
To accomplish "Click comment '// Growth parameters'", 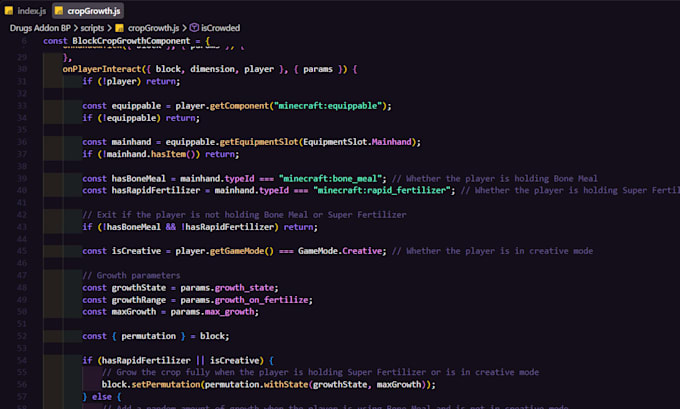I will [131, 275].
